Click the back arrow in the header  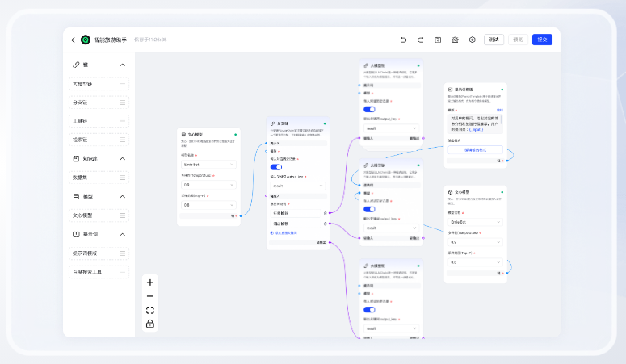pyautogui.click(x=73, y=40)
